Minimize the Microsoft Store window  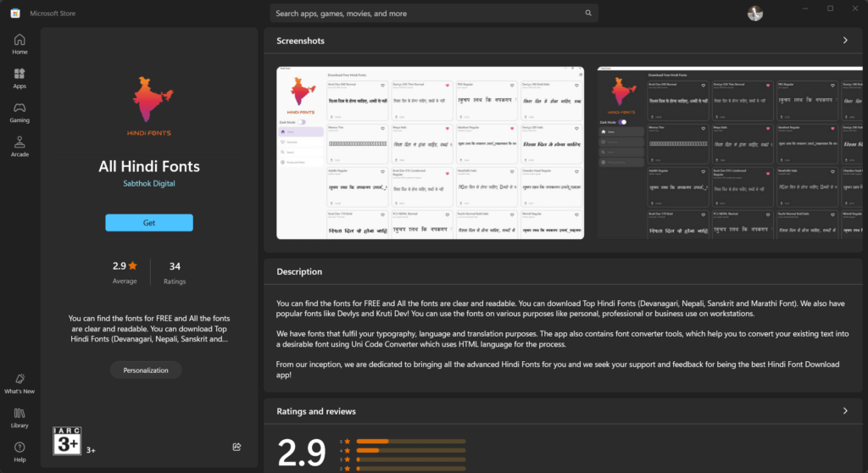(x=805, y=8)
